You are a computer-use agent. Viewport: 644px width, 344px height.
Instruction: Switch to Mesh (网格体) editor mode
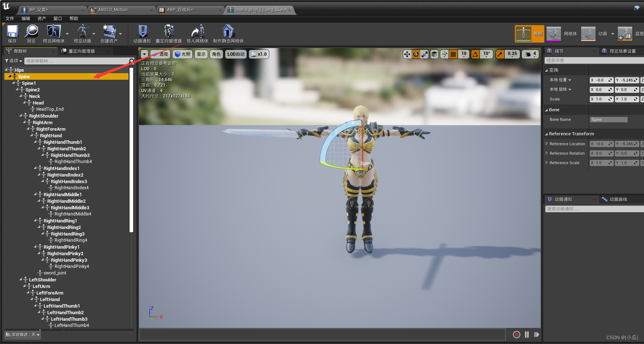point(562,34)
